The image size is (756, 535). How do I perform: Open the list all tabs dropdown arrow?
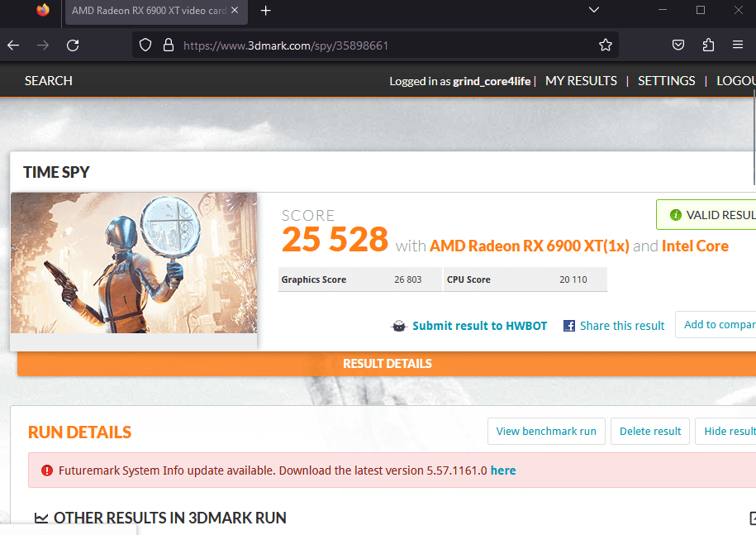click(594, 10)
